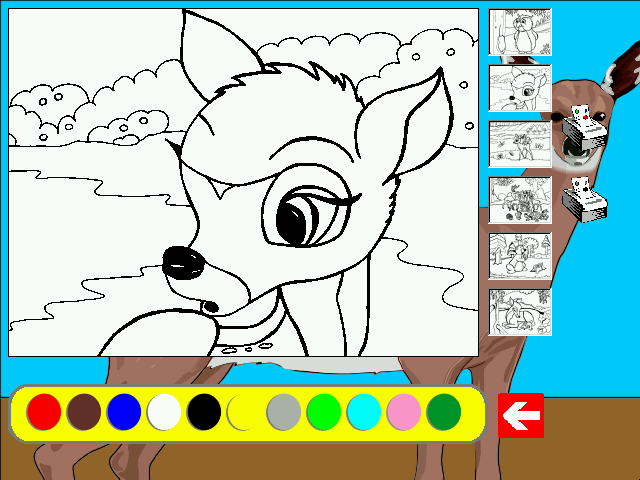Open the rabbit with mushroom thumbnail
This screenshot has height=480, width=640.
[520, 256]
